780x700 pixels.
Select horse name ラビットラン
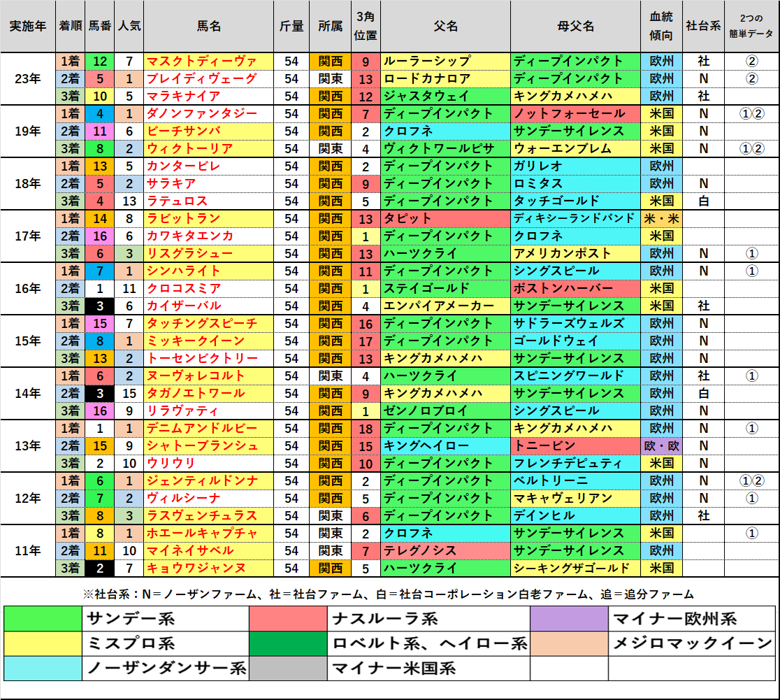click(x=208, y=219)
